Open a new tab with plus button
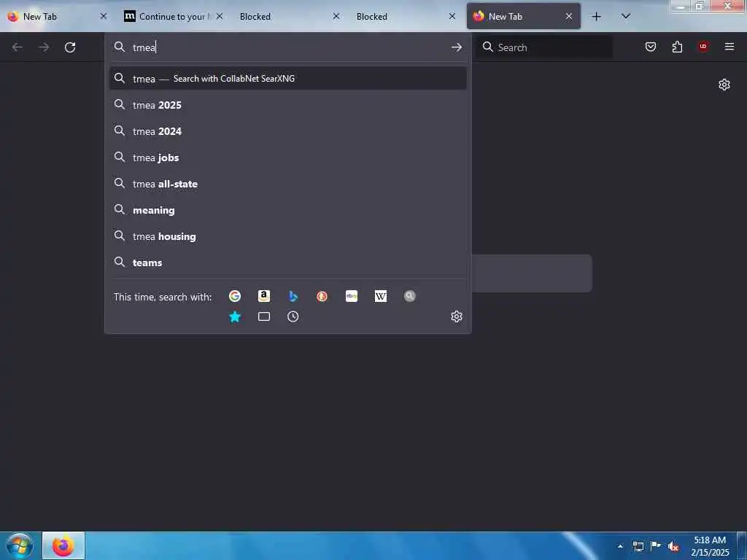This screenshot has height=560, width=747. point(596,17)
